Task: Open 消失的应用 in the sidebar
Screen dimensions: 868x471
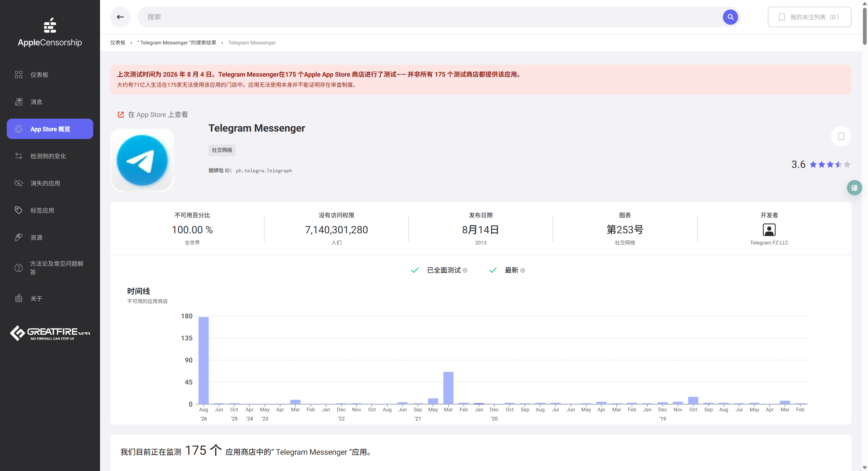Action: pyautogui.click(x=50, y=183)
